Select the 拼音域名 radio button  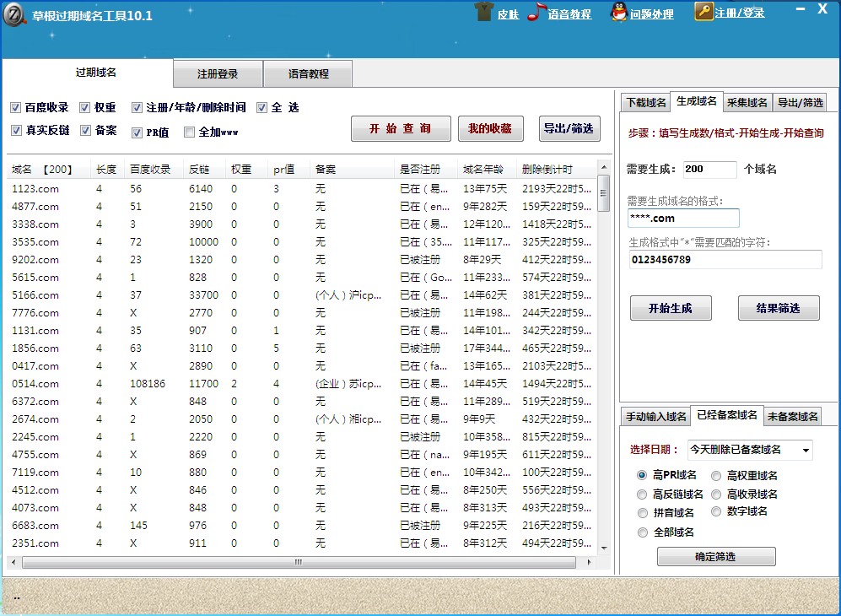pos(643,513)
